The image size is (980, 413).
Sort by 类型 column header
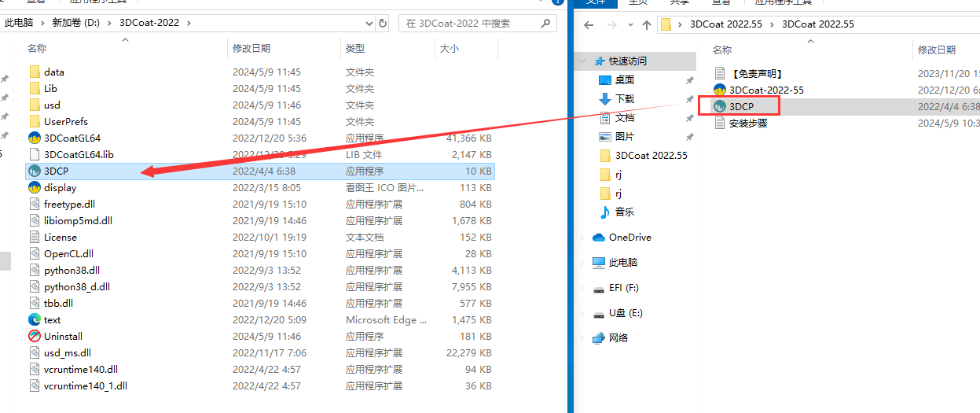(354, 49)
